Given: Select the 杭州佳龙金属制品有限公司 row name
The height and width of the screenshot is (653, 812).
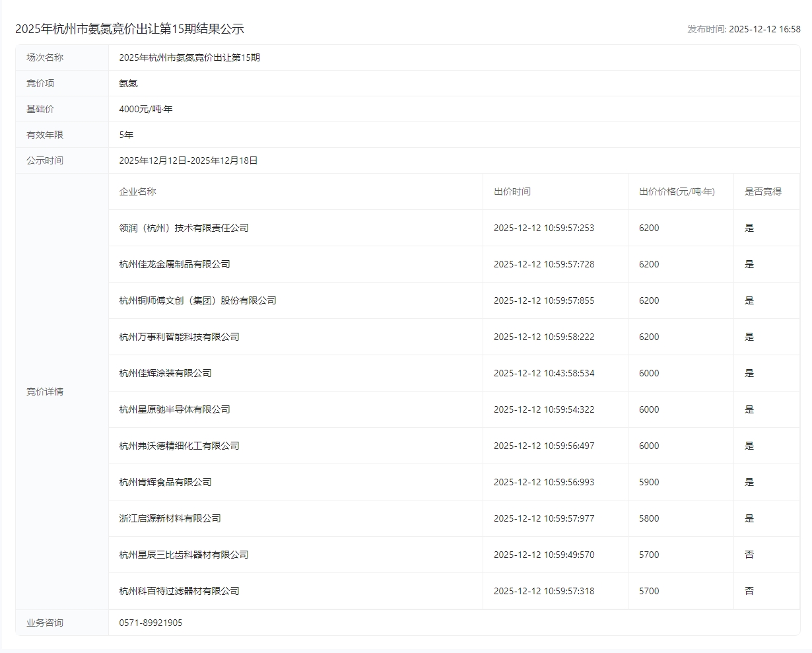Looking at the screenshot, I should coord(174,264).
